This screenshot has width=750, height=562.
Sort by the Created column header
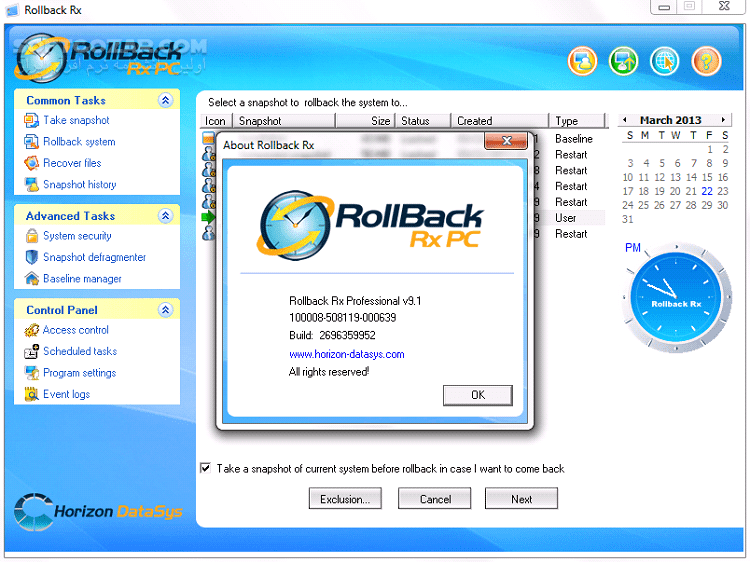tap(499, 121)
